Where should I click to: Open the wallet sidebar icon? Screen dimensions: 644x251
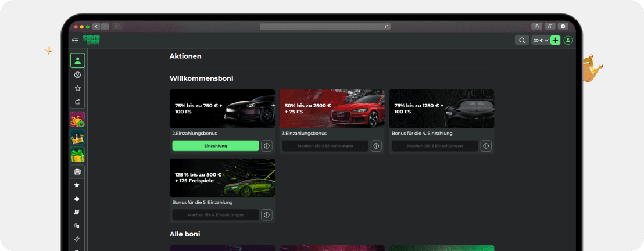click(x=78, y=102)
